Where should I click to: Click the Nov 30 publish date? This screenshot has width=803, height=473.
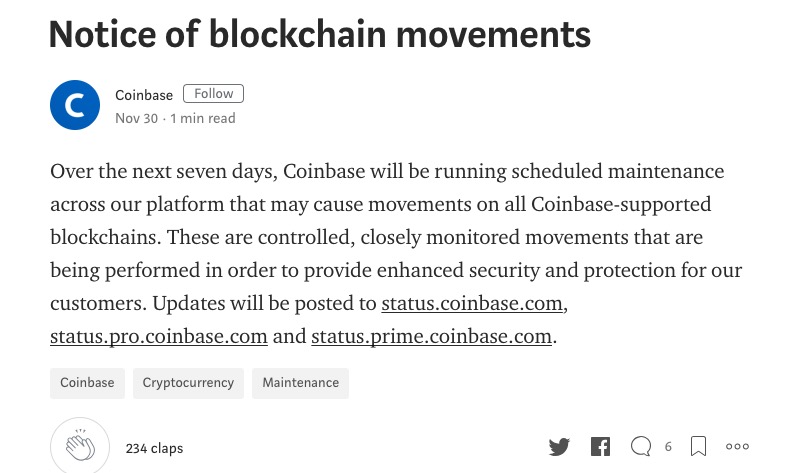[137, 118]
